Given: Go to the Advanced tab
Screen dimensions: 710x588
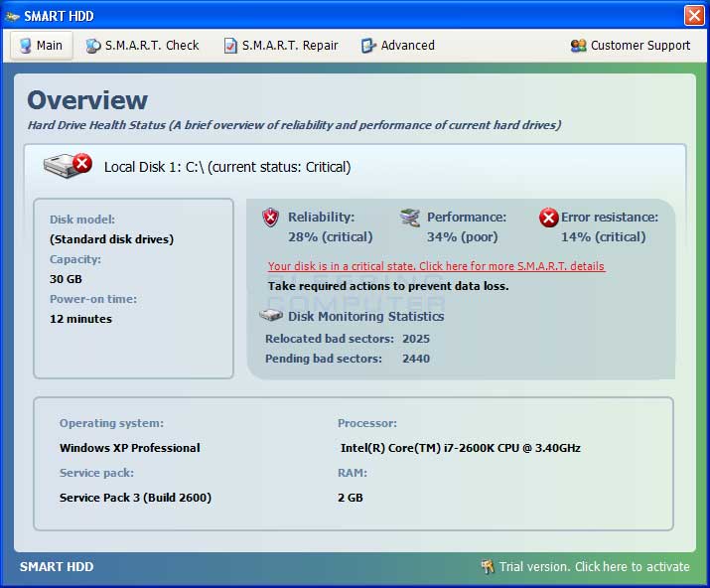Looking at the screenshot, I should [x=398, y=46].
